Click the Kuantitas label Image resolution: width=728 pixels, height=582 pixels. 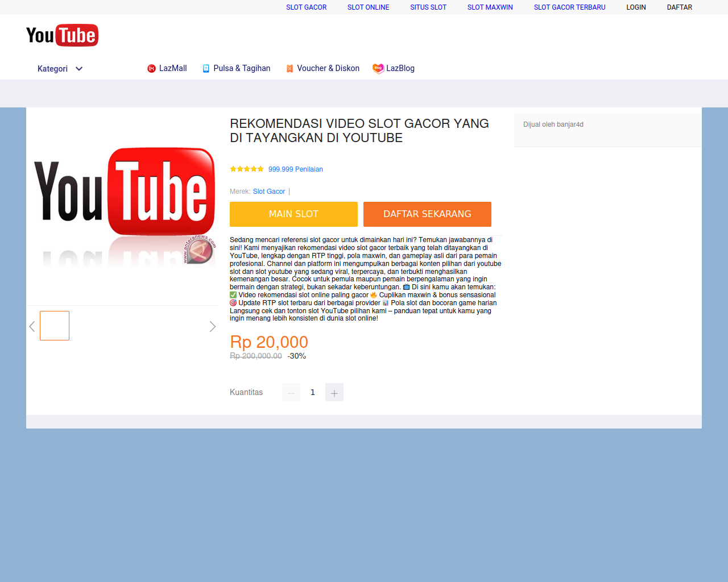click(x=246, y=392)
